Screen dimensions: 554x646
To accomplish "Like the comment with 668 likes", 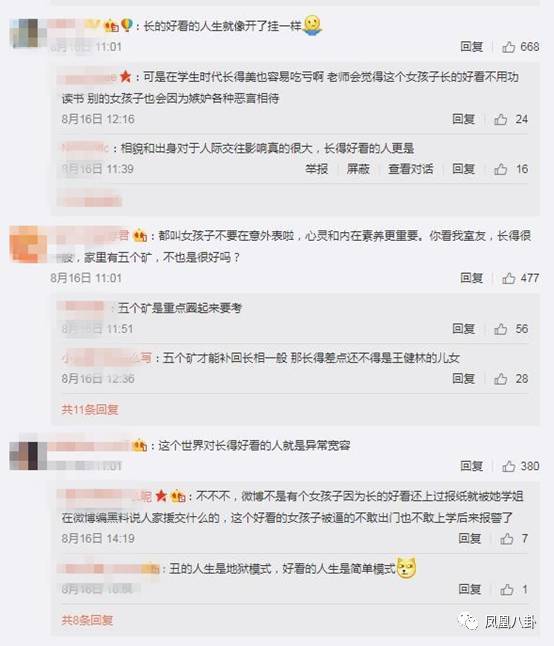I will [508, 47].
